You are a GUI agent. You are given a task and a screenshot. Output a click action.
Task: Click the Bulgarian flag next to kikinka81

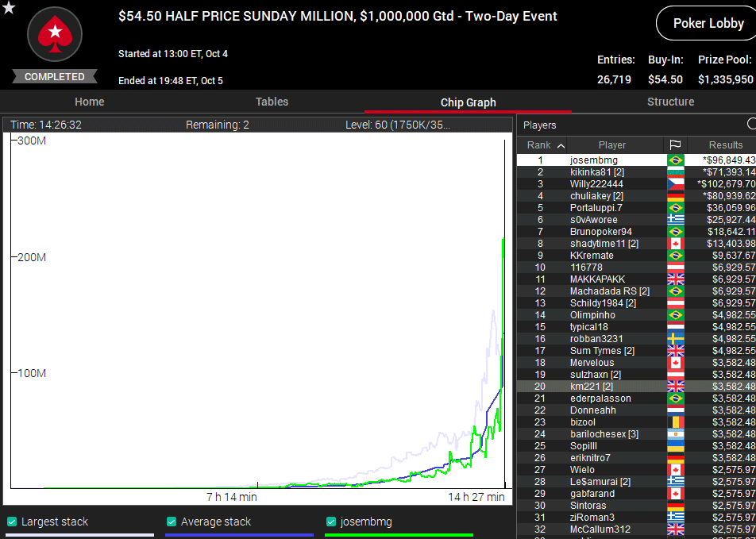click(x=676, y=172)
